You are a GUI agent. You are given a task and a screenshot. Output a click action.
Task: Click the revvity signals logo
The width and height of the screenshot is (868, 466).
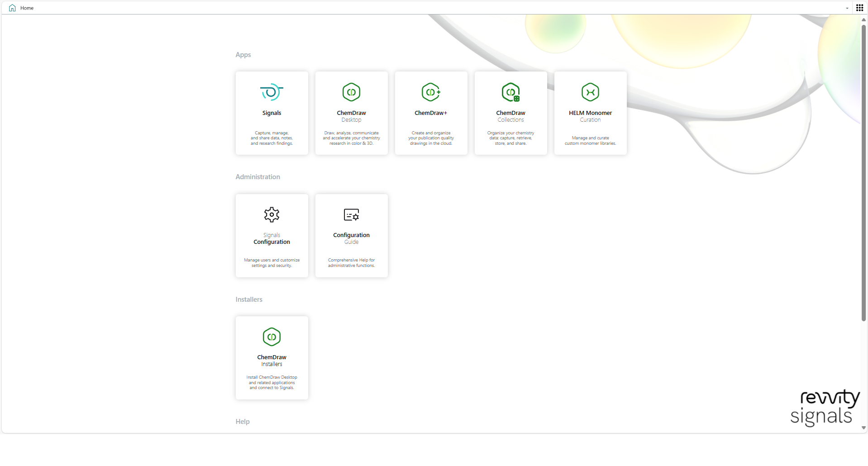825,407
